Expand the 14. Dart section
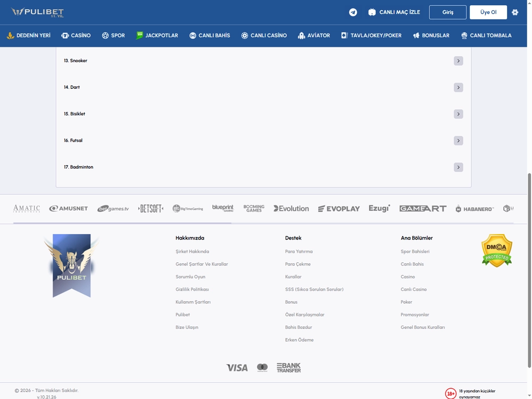The width and height of the screenshot is (532, 399). (459, 88)
